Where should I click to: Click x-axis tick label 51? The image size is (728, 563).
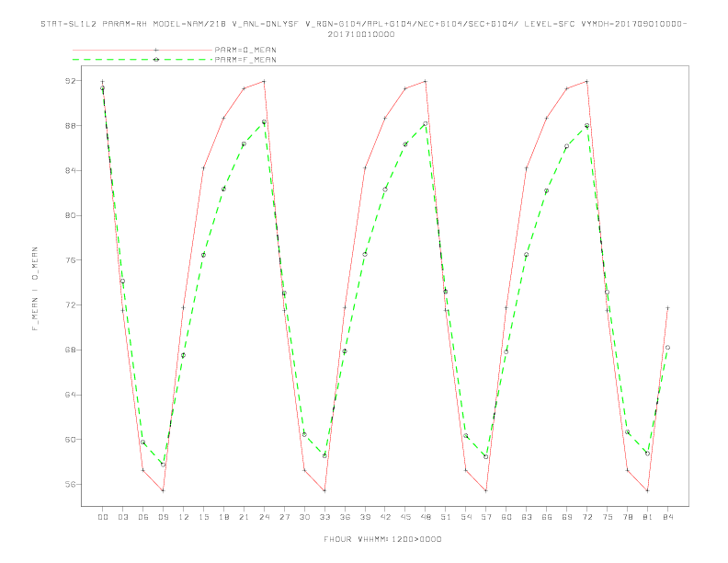(446, 517)
